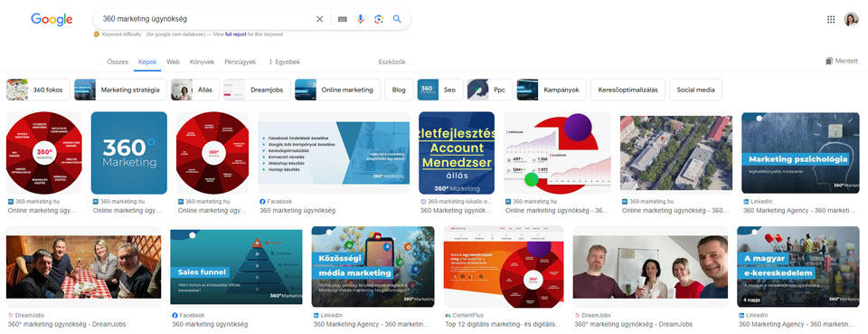The height and width of the screenshot is (334, 868).
Task: Filter by Marketing stratégia chip
Action: pyautogui.click(x=120, y=90)
